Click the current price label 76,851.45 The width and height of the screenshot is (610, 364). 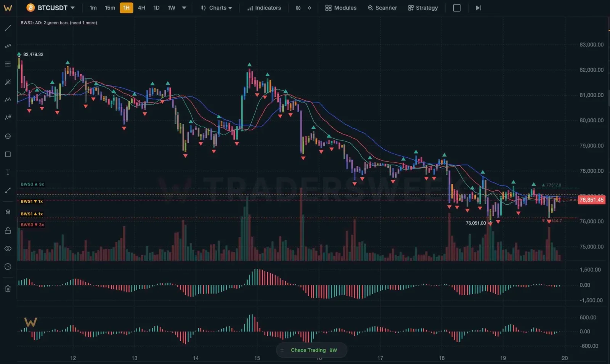(x=592, y=200)
